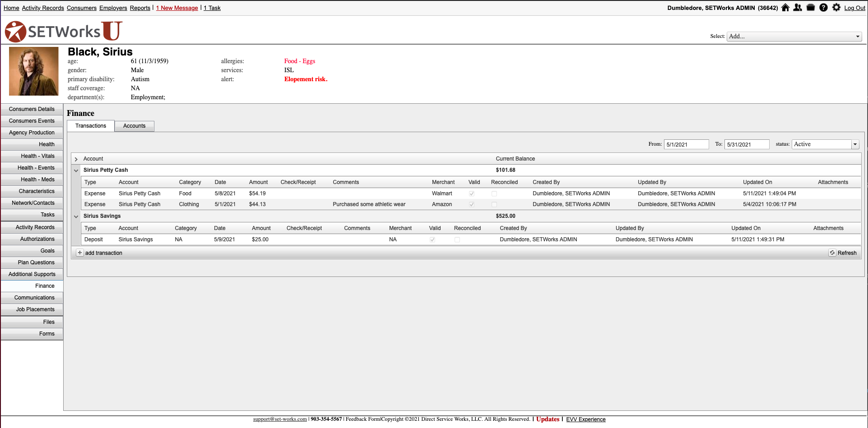Viewport: 868px width, 428px height.
Task: Open the users icon in header
Action: 798,8
